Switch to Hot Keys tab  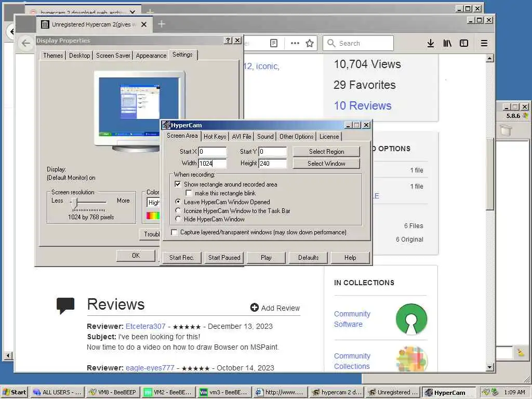(x=215, y=137)
